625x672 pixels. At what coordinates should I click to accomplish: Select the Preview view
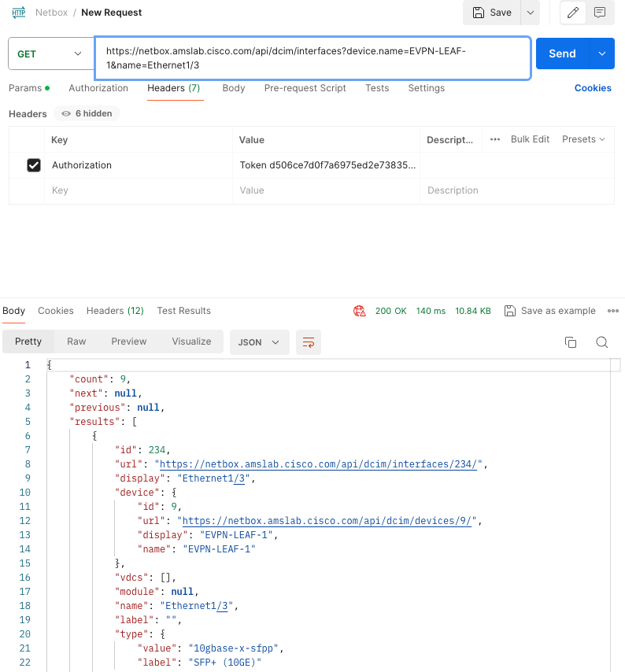(x=129, y=342)
